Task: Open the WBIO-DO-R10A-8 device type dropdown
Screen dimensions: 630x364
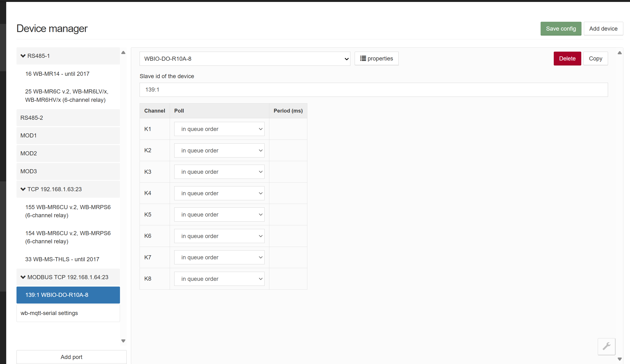Action: [244, 59]
